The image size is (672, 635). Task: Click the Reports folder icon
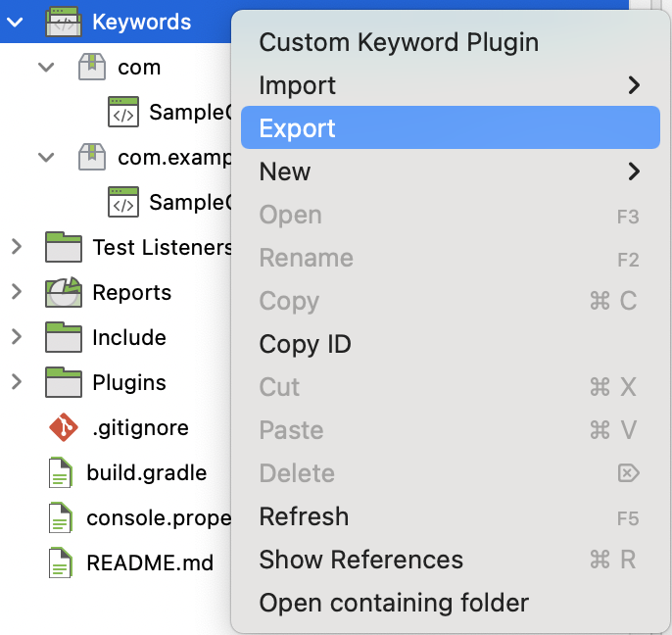[63, 292]
